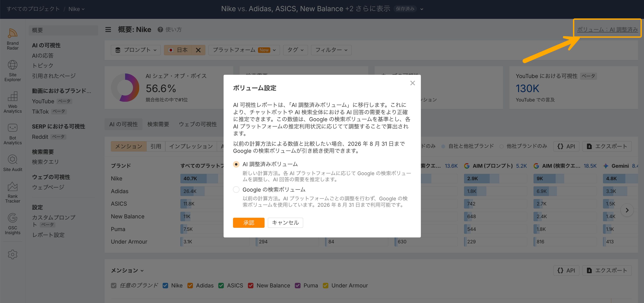Screen dimensions: 644x303
Task: Uncheck the New Balance brand checkbox
Action: click(251, 285)
